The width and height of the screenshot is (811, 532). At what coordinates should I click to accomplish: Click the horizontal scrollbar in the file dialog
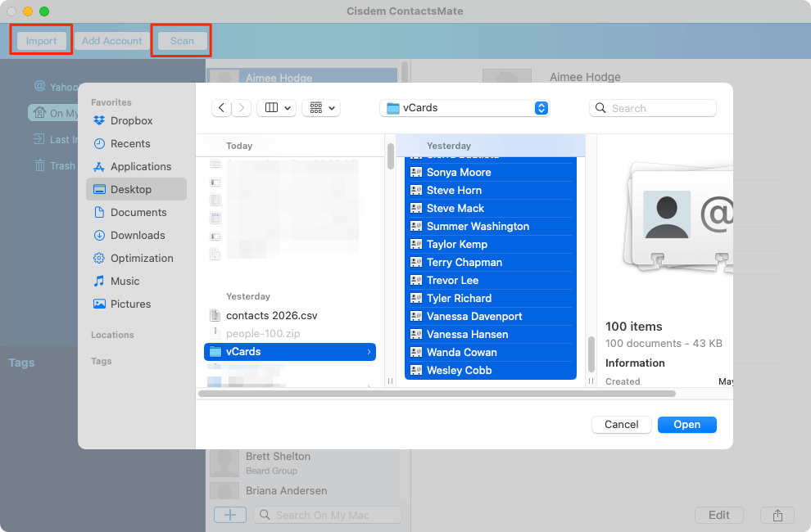437,394
